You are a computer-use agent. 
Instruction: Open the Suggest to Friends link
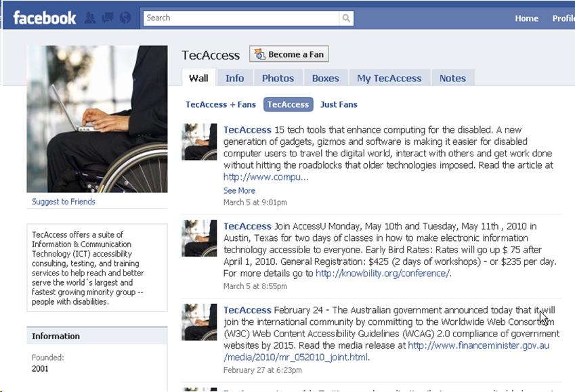[64, 202]
